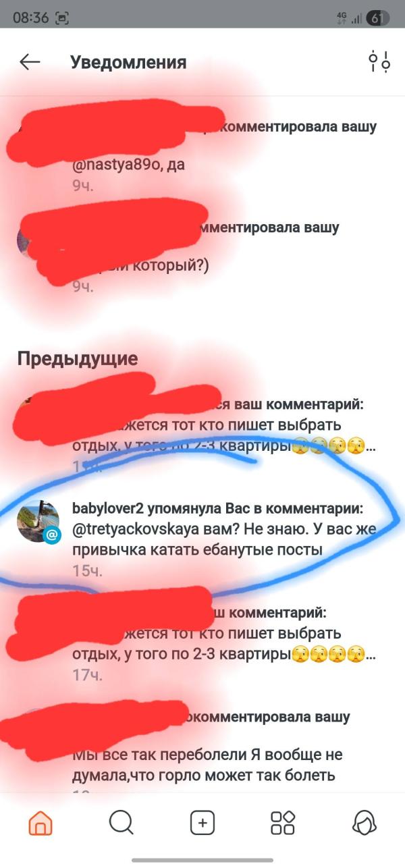Open the notification mentioning @nastya89o
This screenshot has width=405, height=868.
[x=202, y=153]
